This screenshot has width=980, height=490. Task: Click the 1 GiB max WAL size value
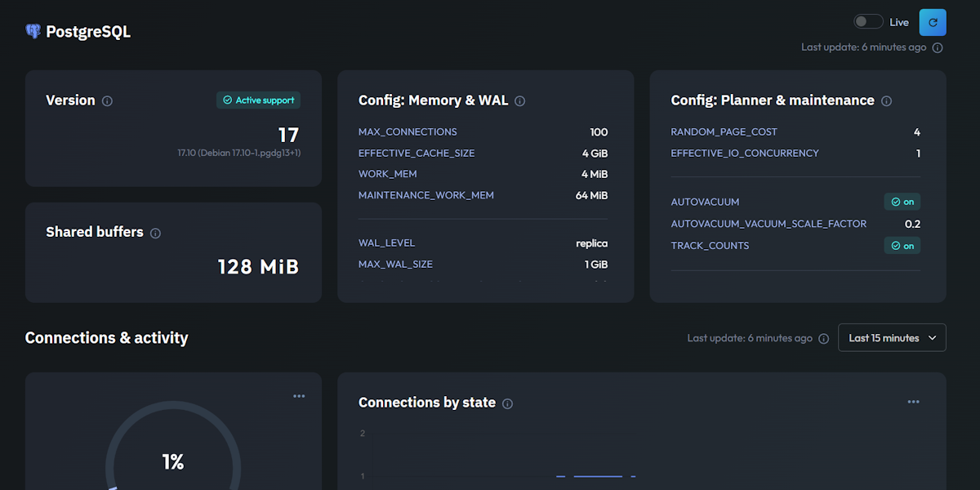tap(596, 264)
